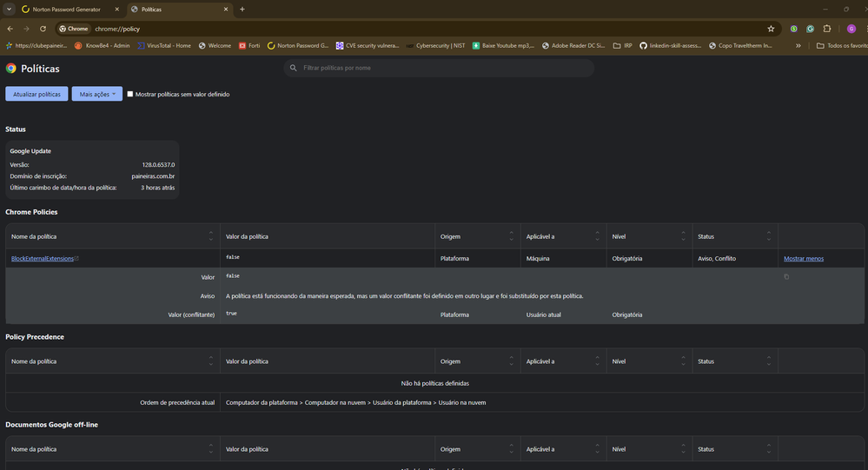The width and height of the screenshot is (868, 470).
Task: Open the Welcome bookmark
Action: (215, 46)
